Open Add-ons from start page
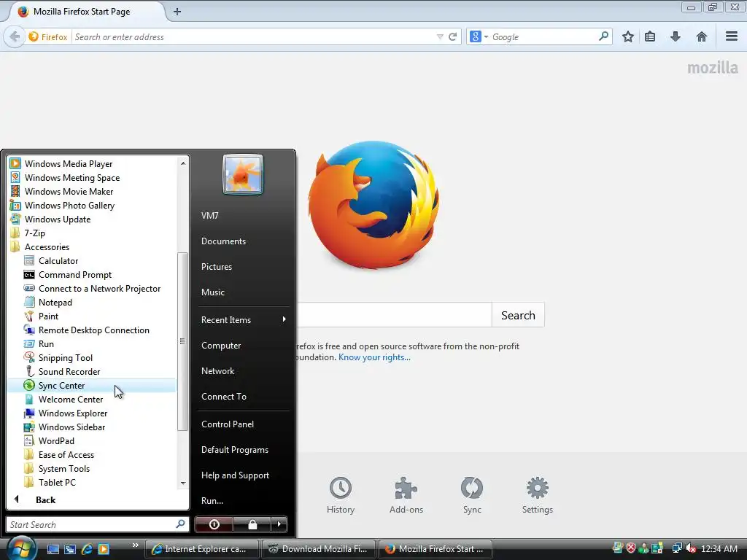 tap(406, 495)
